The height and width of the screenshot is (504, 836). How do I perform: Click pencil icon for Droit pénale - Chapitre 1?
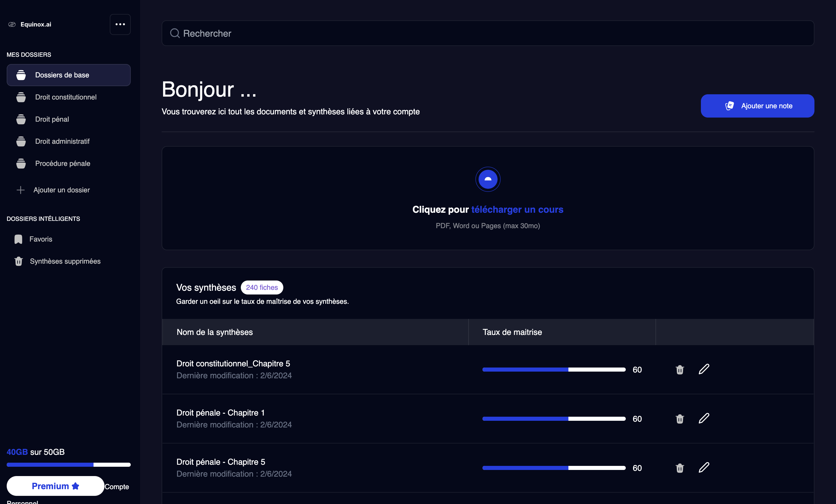click(704, 418)
